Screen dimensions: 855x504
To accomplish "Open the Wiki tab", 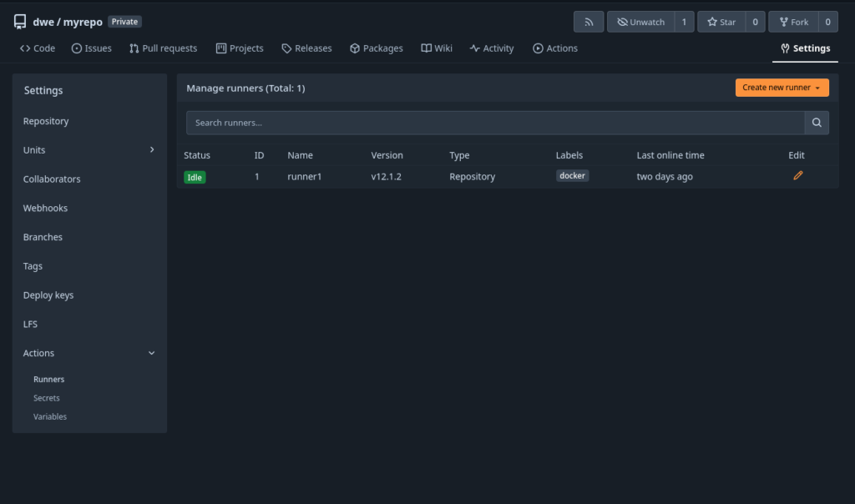I will 437,48.
